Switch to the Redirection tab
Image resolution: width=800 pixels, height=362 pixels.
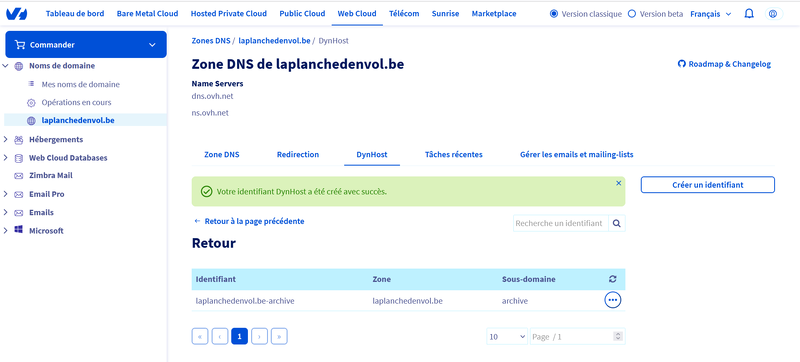coord(298,154)
